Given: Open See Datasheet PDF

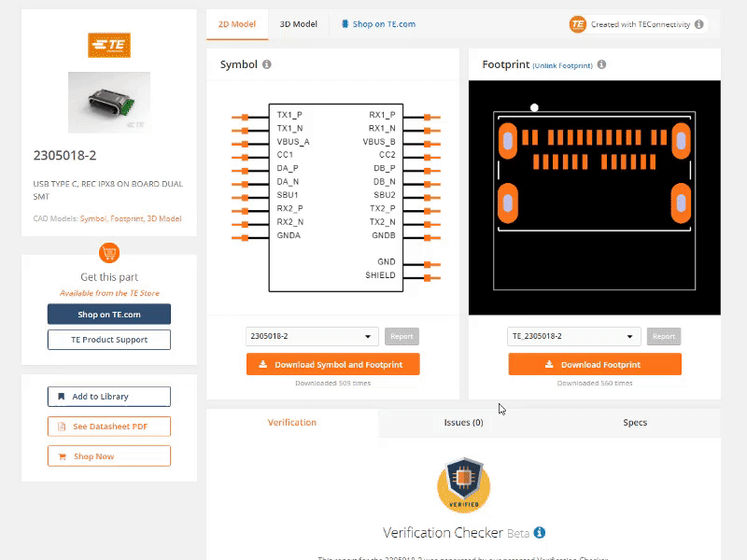Looking at the screenshot, I should [109, 427].
